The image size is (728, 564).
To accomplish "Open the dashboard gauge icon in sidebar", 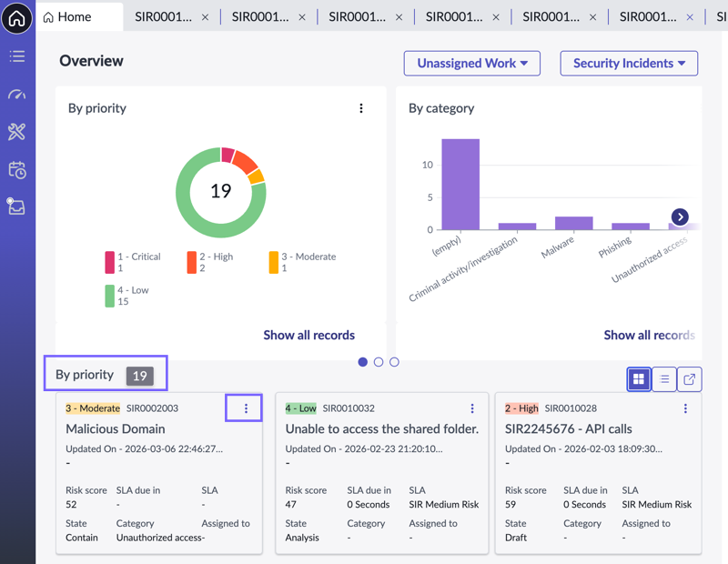I will 17,95.
